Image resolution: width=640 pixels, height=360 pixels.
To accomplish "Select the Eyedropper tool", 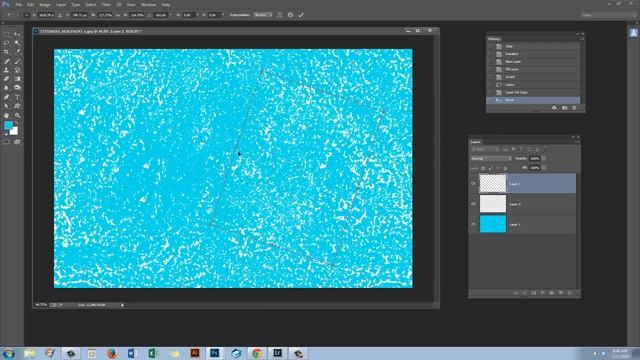I will tap(17, 52).
